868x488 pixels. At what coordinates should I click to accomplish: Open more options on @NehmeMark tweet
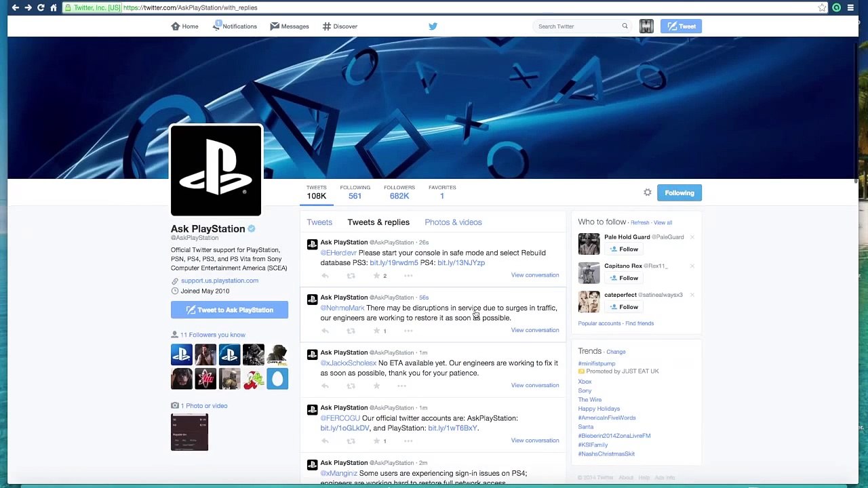pos(408,331)
